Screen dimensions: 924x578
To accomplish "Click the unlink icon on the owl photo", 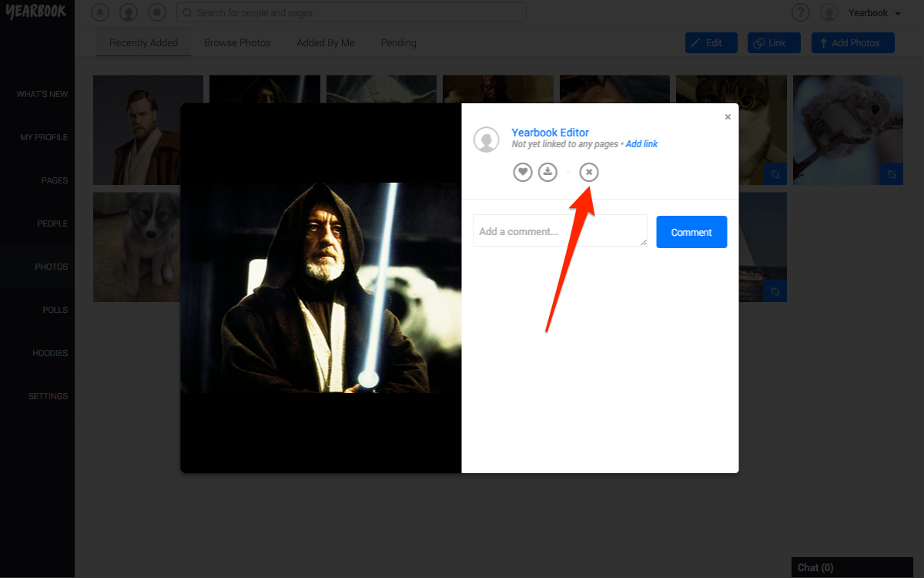I will click(892, 174).
